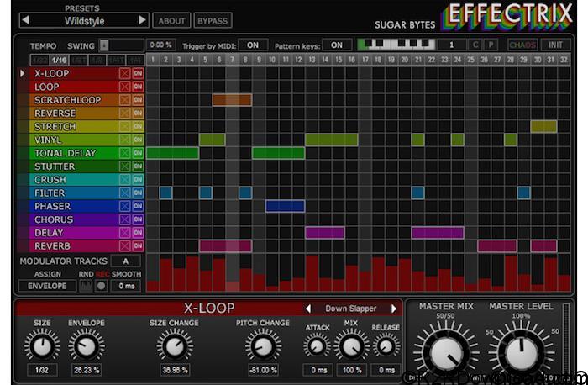Click the pattern paste P button
This screenshot has width=588, height=385.
pyautogui.click(x=491, y=45)
